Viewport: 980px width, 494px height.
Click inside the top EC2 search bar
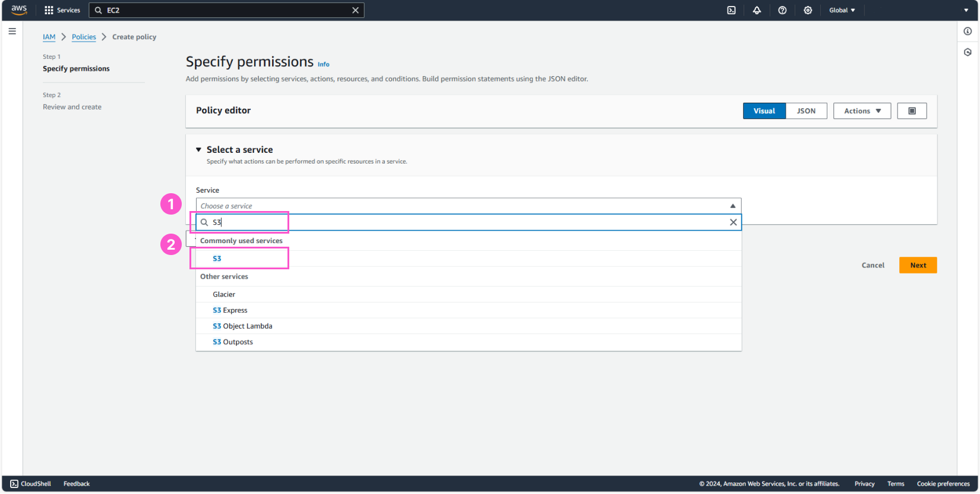(x=226, y=10)
